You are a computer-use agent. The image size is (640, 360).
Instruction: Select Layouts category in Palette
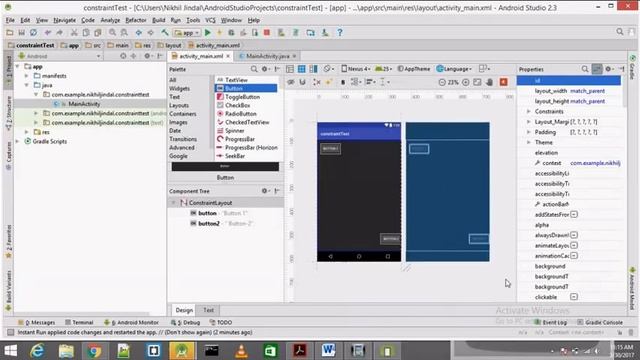point(179,105)
